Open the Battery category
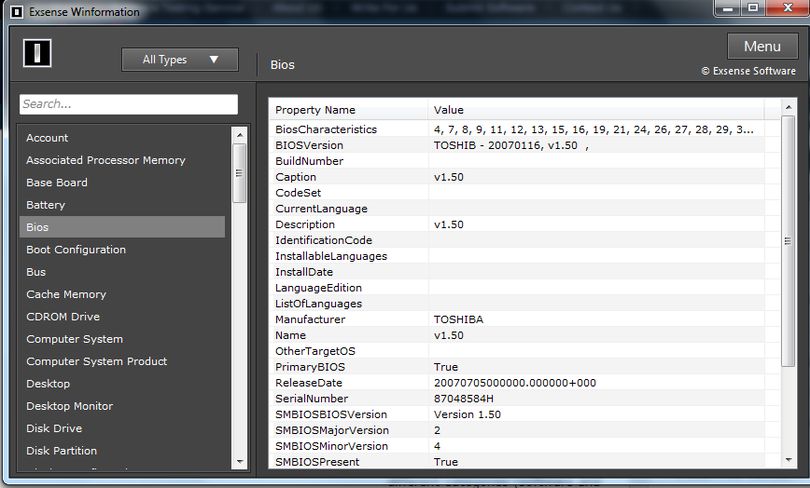Image resolution: width=810 pixels, height=488 pixels. click(x=122, y=205)
